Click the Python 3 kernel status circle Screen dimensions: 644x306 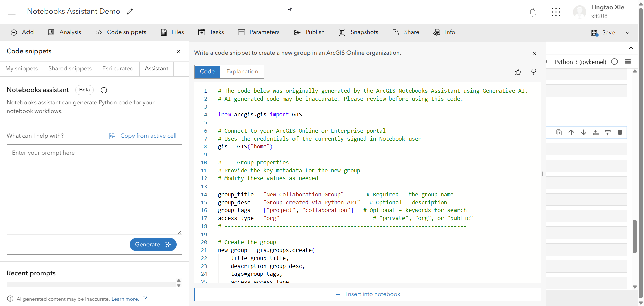point(614,62)
